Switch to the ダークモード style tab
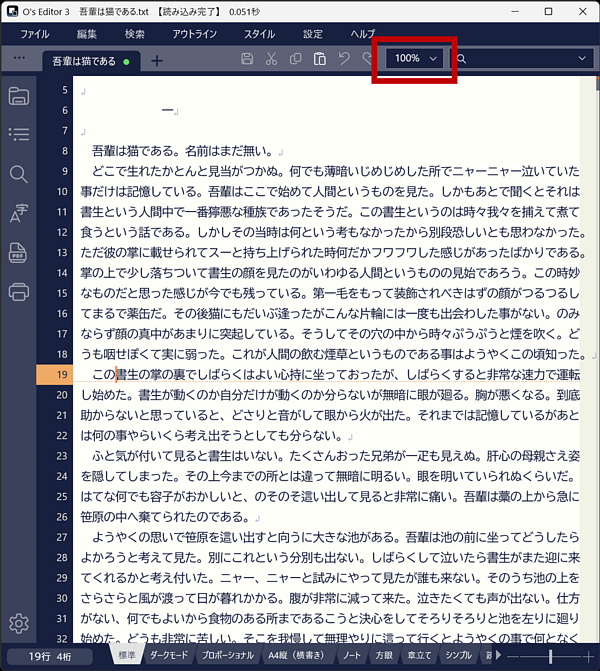 pyautogui.click(x=169, y=655)
